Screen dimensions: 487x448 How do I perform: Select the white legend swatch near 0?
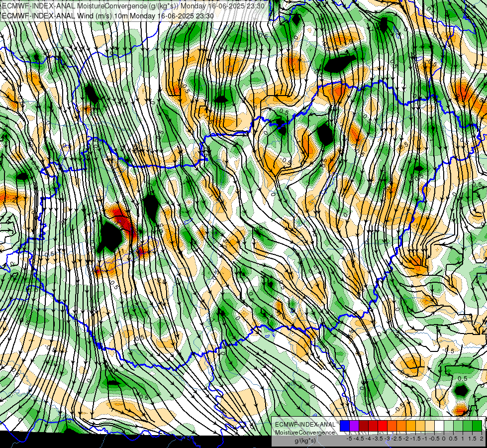(x=439, y=426)
